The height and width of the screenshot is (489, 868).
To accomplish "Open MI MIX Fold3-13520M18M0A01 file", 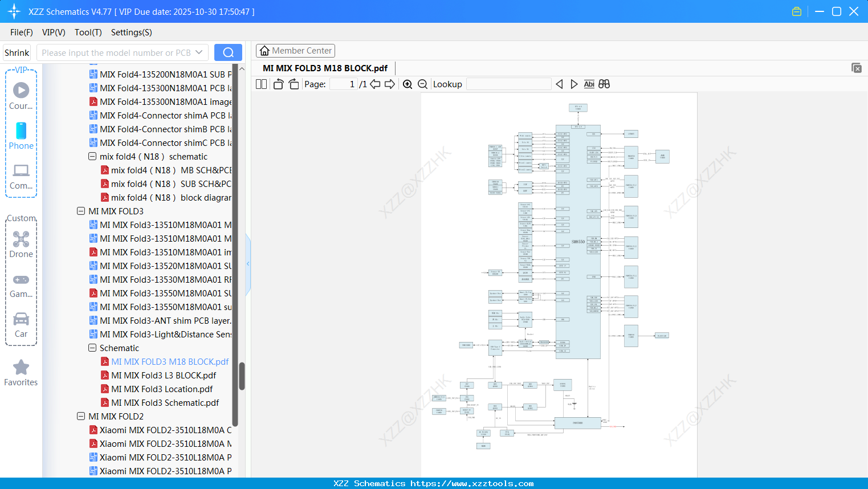I will (161, 266).
